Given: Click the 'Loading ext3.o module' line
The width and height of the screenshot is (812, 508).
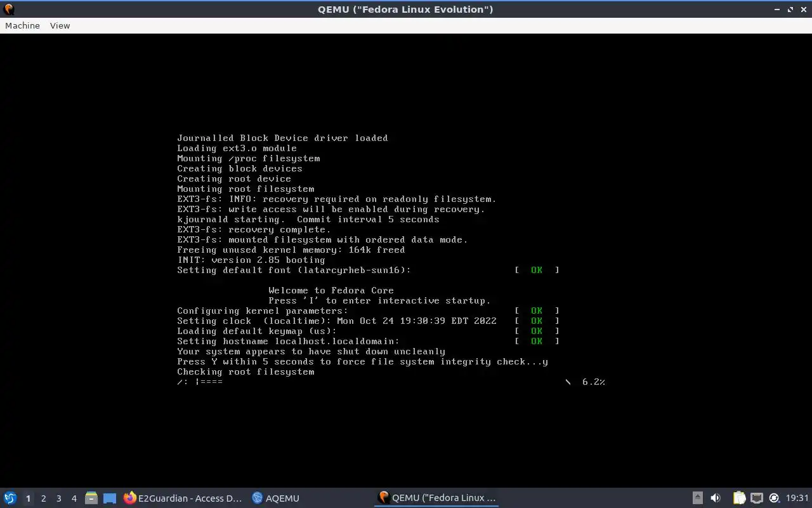Looking at the screenshot, I should pyautogui.click(x=237, y=148).
